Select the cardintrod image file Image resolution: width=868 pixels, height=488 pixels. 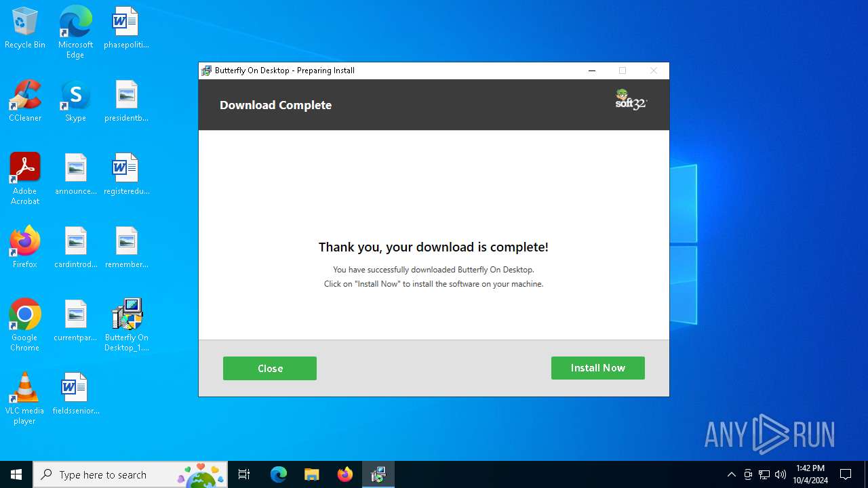(x=76, y=248)
